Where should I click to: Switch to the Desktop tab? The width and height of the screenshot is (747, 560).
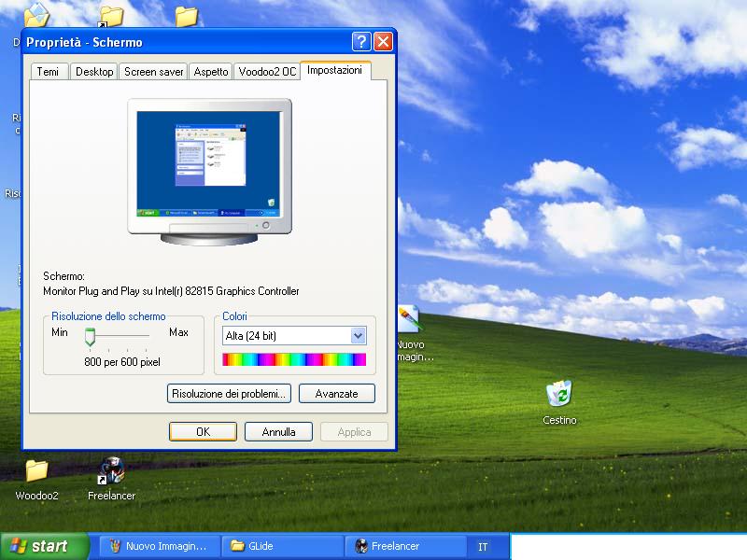point(94,72)
